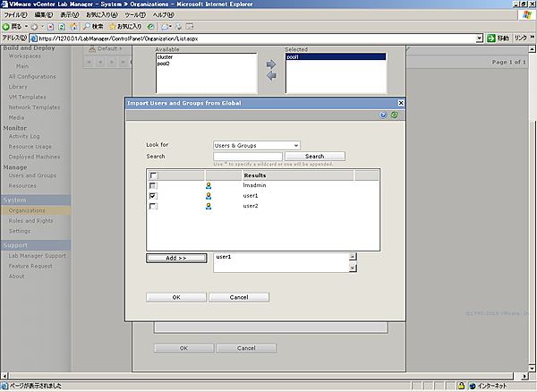Close the Import Users and Groups dialog

[401, 104]
